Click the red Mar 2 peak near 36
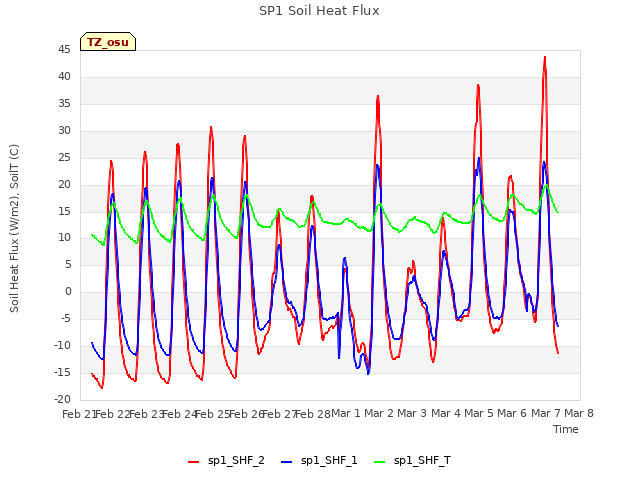 (x=378, y=96)
